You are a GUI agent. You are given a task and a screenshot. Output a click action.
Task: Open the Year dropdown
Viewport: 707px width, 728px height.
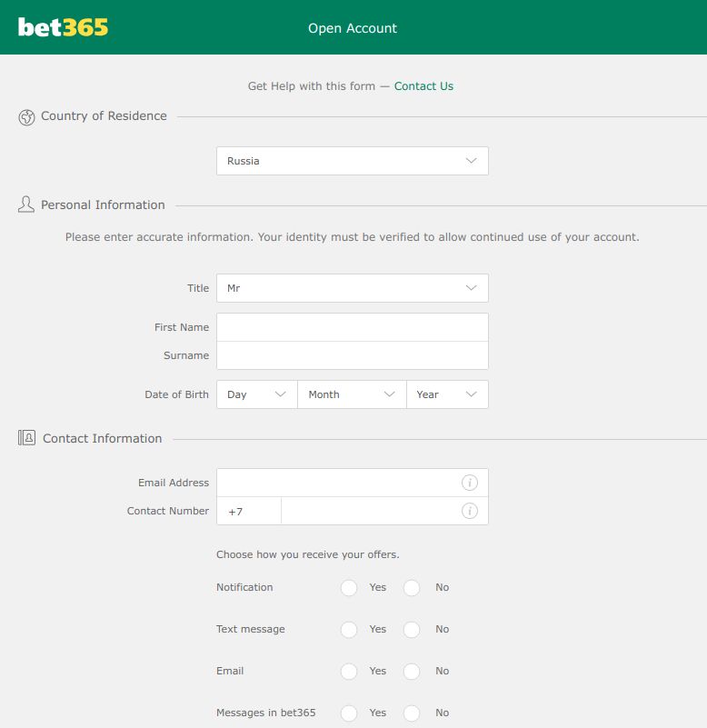coord(447,394)
